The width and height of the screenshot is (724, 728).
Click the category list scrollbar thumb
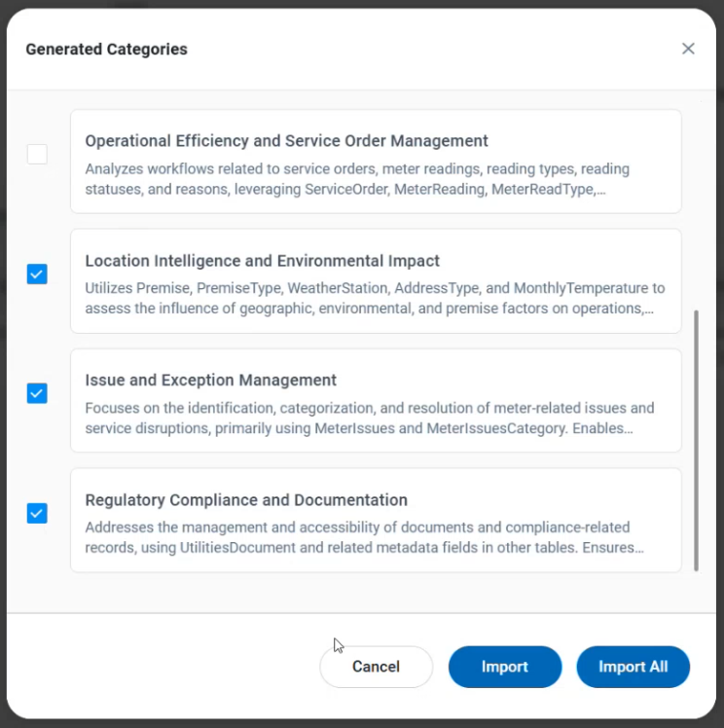pyautogui.click(x=696, y=440)
